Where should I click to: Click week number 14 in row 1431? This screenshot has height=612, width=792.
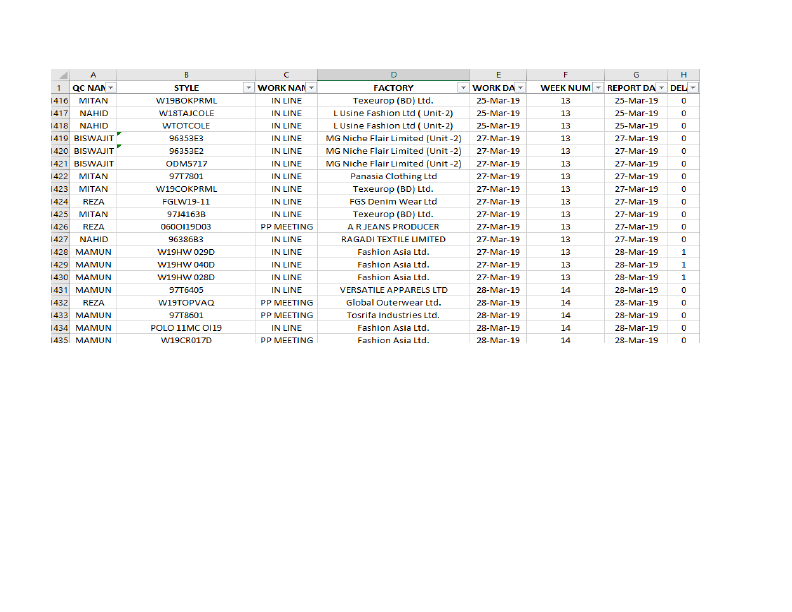click(565, 290)
